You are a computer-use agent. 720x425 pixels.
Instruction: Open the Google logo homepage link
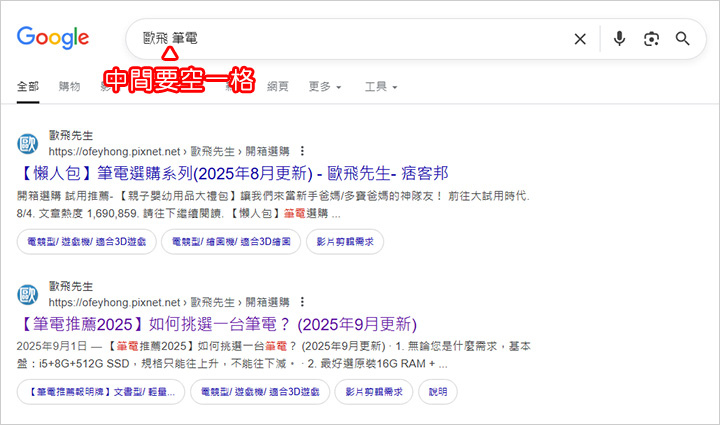pos(53,38)
